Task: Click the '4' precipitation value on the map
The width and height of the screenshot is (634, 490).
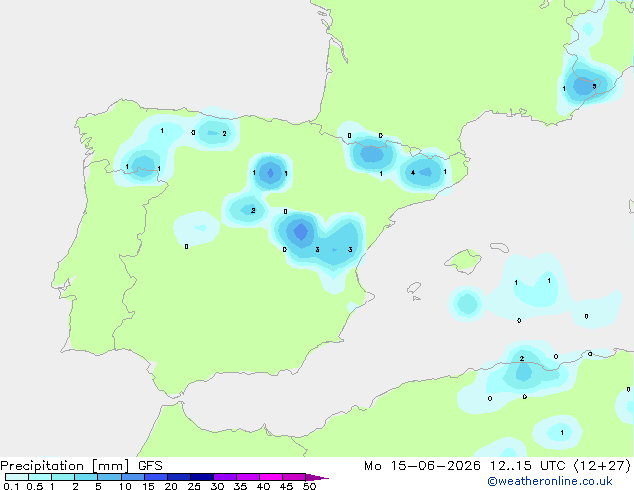Action: point(413,173)
